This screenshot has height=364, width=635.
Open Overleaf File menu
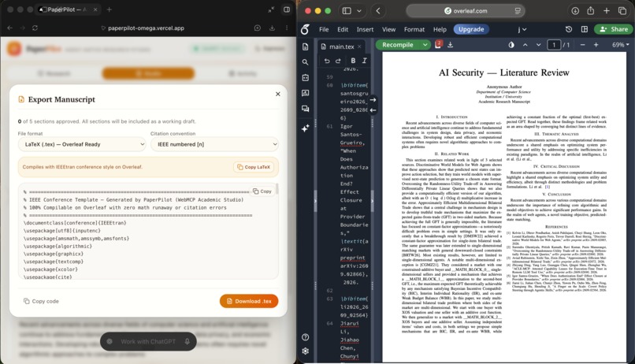point(324,29)
